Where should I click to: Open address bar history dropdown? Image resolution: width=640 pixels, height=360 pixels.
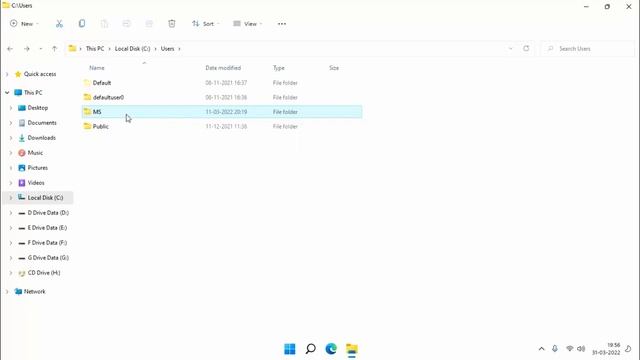(510, 49)
